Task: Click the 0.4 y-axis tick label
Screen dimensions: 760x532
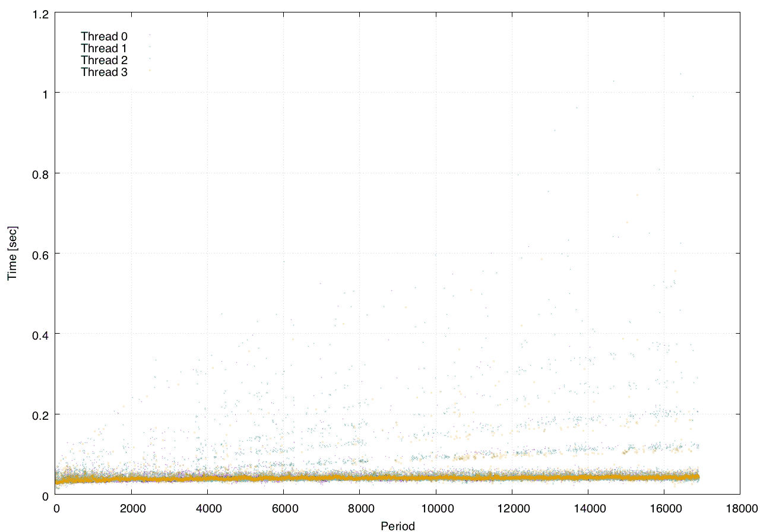Action: [x=40, y=334]
